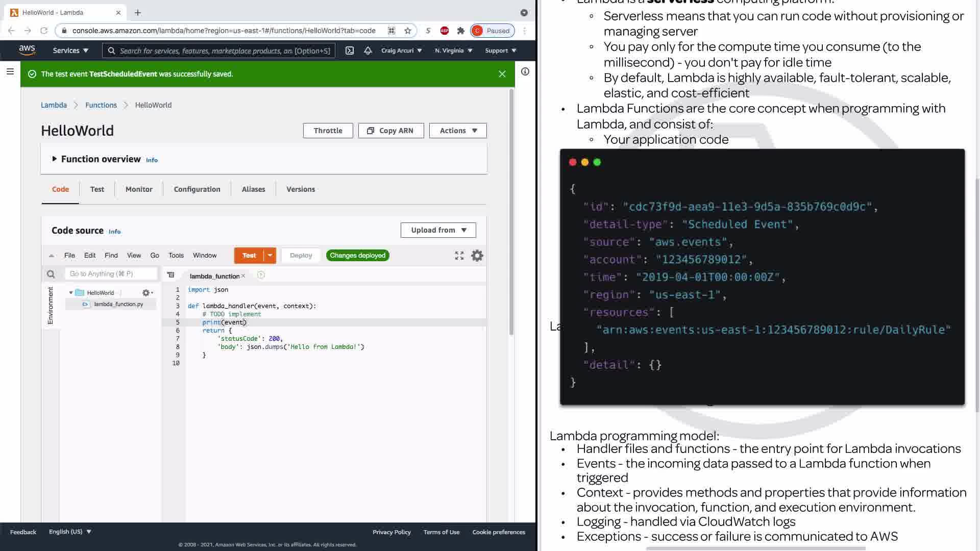
Task: Click the Copy ARN button
Action: click(x=391, y=131)
